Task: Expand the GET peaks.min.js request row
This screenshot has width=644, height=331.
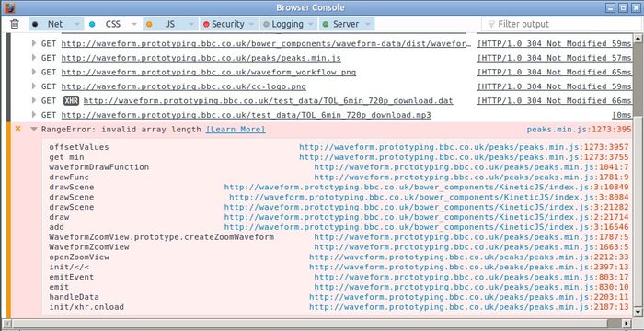Action: point(34,58)
